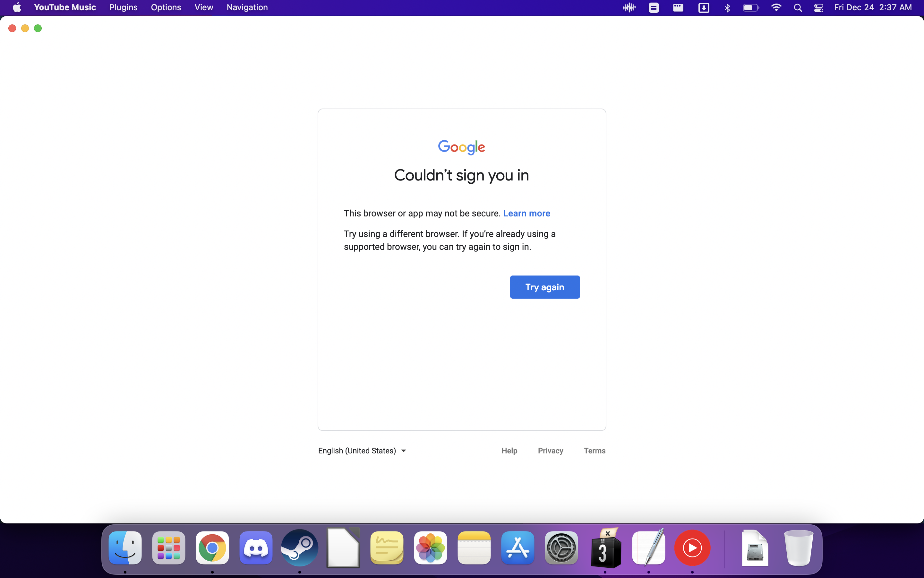Open the Navigation menu
Screen dimensions: 924x578
coord(247,7)
